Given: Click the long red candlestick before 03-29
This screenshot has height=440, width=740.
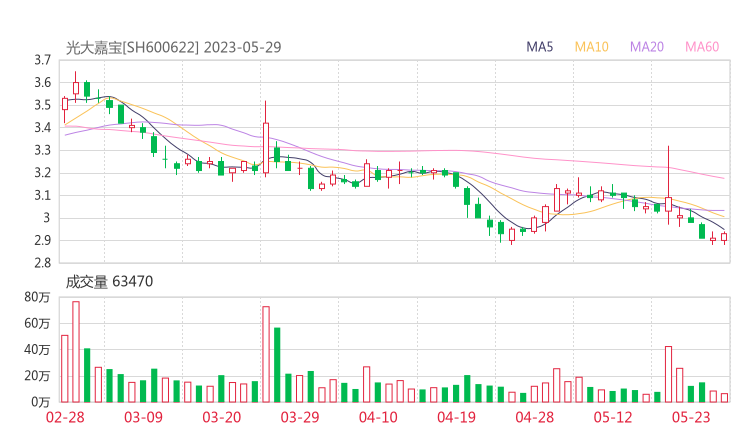Looking at the screenshot, I should tap(266, 139).
